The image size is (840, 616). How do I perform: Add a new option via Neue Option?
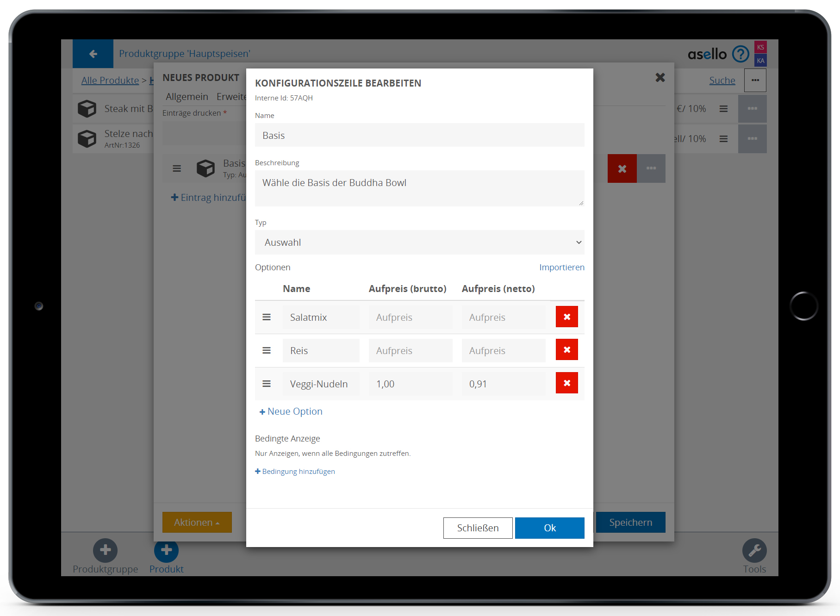(291, 411)
